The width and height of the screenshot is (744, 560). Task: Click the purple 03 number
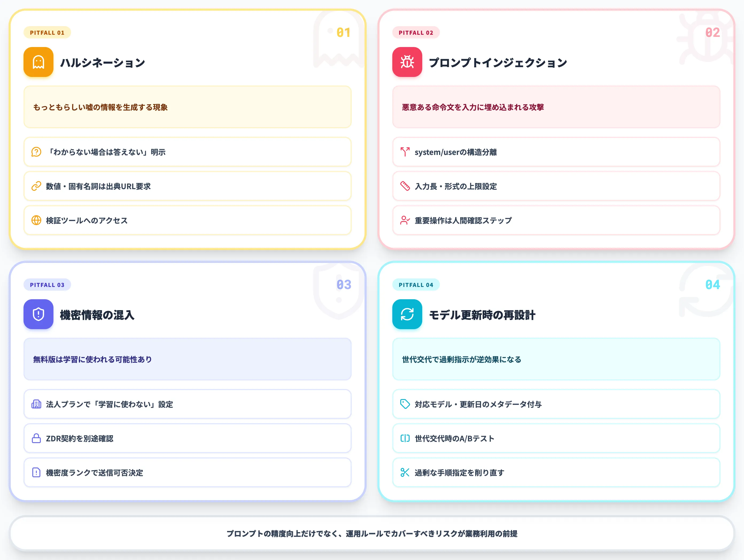[x=344, y=285]
